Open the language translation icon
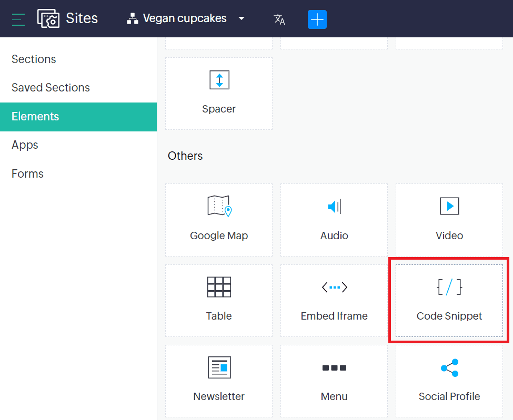 (x=279, y=19)
